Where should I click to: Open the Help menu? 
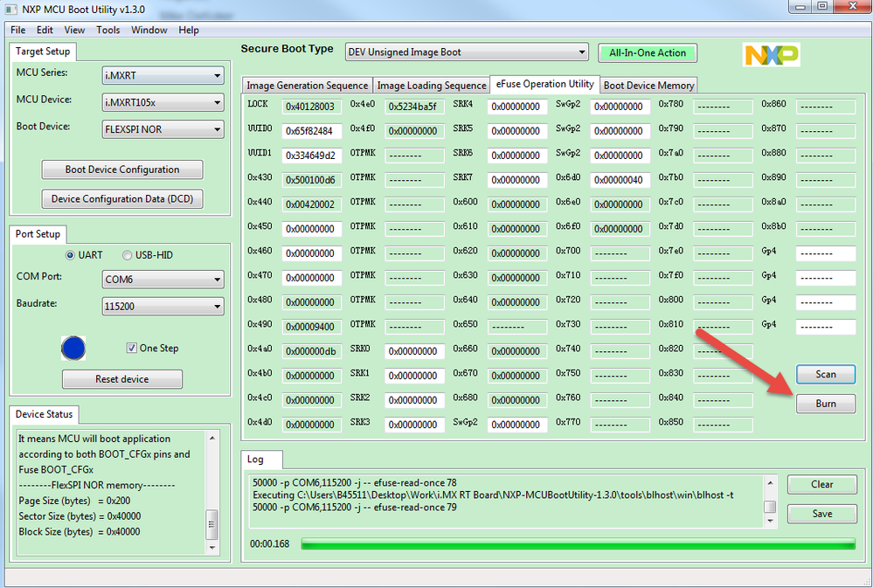pyautogui.click(x=189, y=30)
